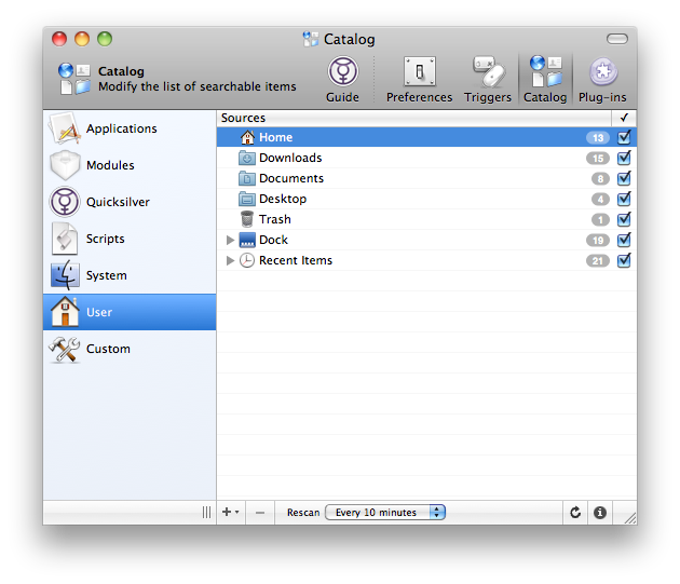Click the Desktop folder icon

click(247, 199)
